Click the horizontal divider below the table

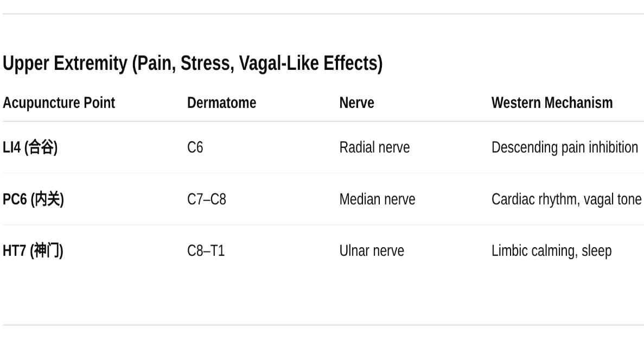[x=322, y=325]
